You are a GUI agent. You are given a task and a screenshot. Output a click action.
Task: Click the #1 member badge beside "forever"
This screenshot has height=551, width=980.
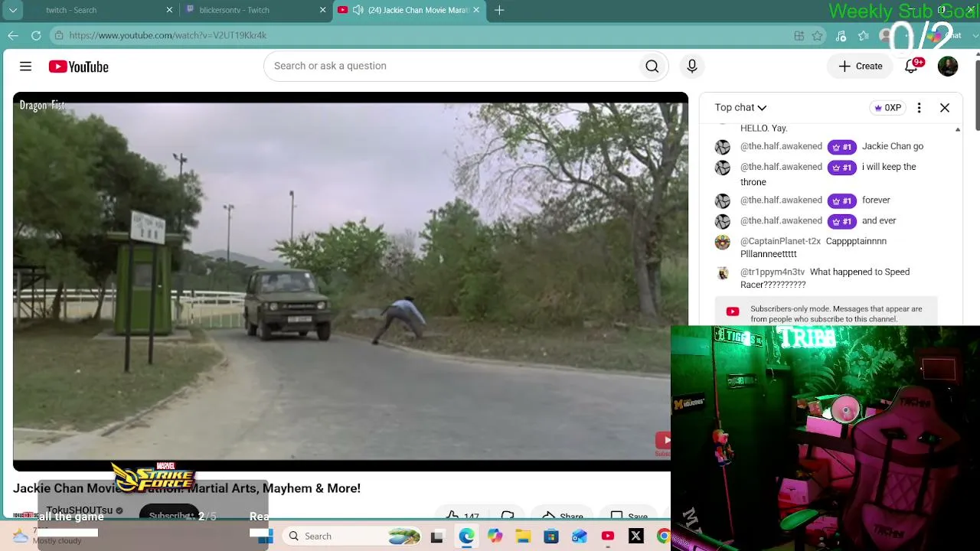point(841,201)
